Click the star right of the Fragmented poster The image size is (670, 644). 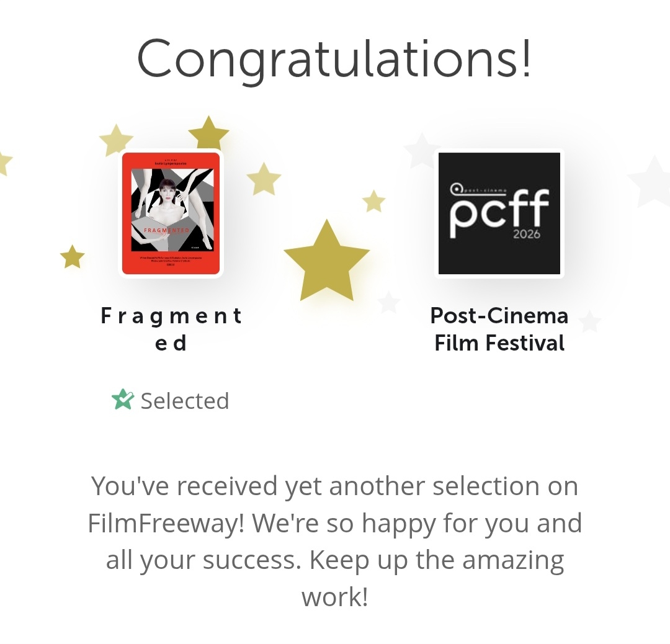click(264, 179)
